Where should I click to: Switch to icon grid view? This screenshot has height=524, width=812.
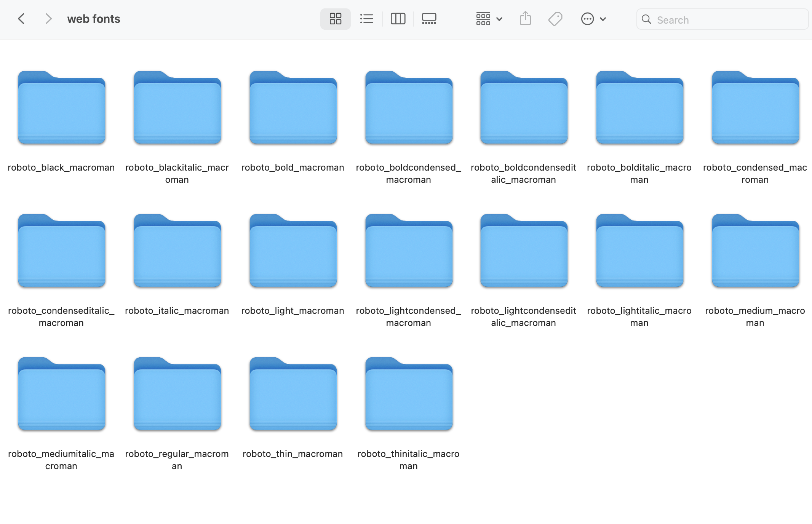(x=335, y=19)
